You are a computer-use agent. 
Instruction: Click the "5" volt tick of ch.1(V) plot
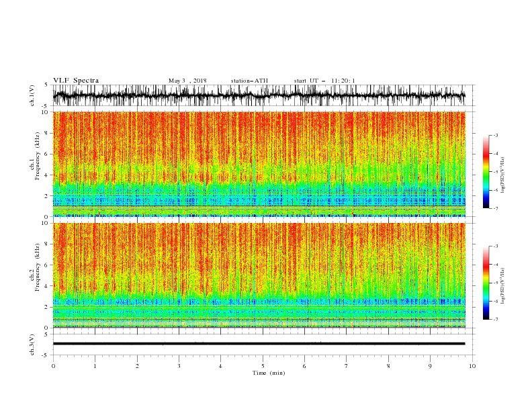coord(46,85)
